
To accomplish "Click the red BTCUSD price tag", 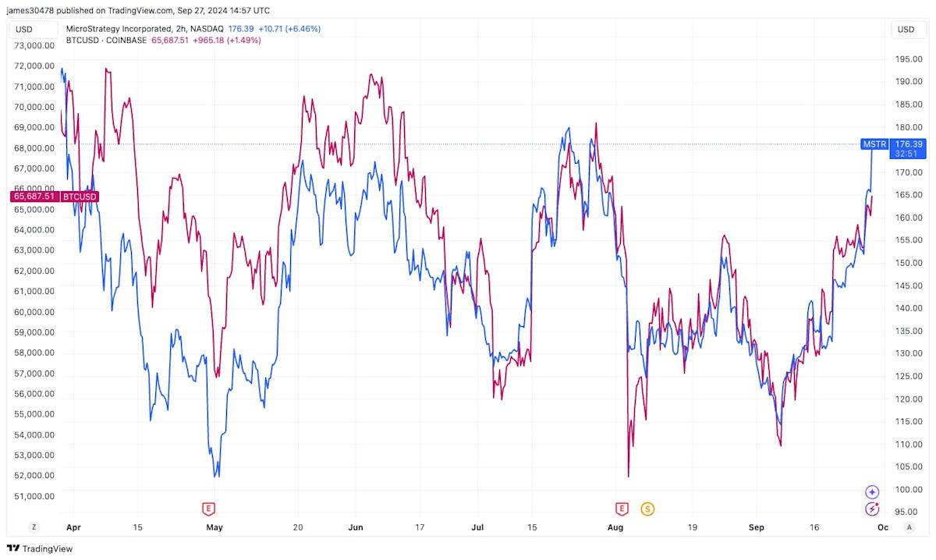I will click(x=80, y=197).
